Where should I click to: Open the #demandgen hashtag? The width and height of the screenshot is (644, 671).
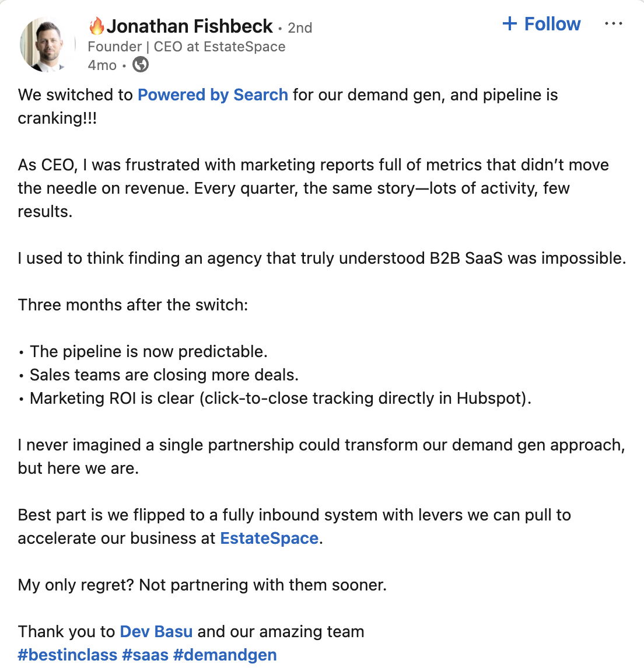tap(225, 655)
